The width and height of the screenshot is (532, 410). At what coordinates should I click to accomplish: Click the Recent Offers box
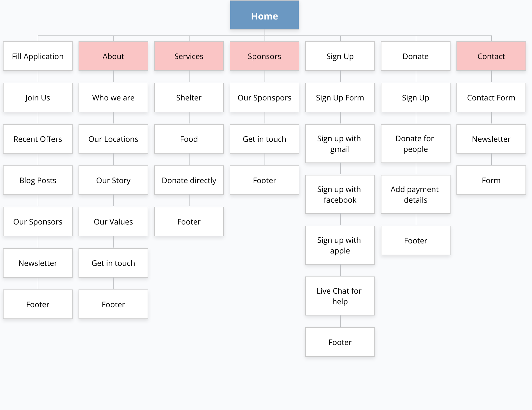click(x=38, y=139)
